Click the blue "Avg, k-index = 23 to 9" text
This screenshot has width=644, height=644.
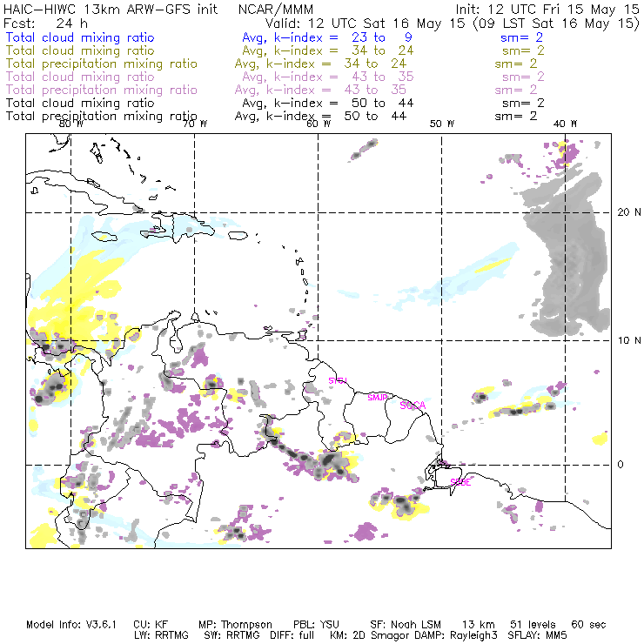point(327,37)
